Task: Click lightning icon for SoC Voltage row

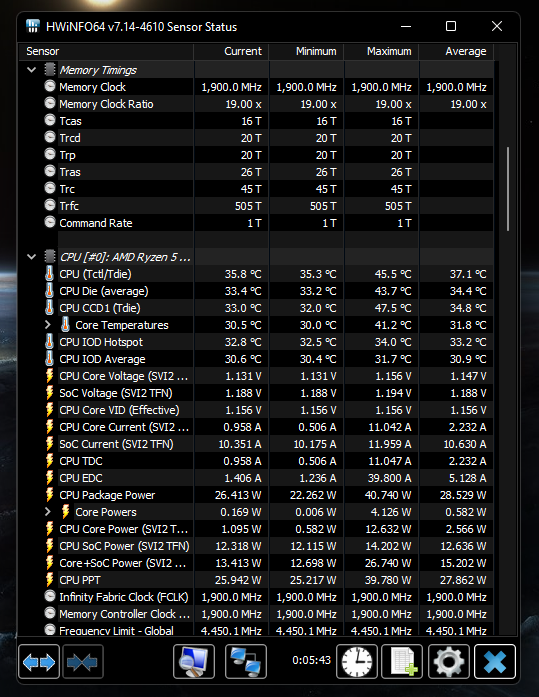Action: click(50, 393)
